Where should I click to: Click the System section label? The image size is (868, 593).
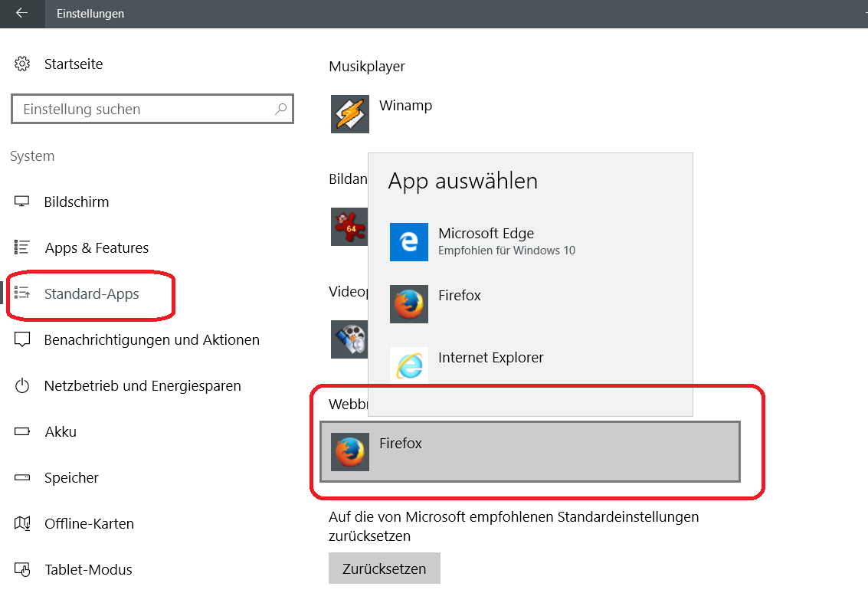coord(32,156)
